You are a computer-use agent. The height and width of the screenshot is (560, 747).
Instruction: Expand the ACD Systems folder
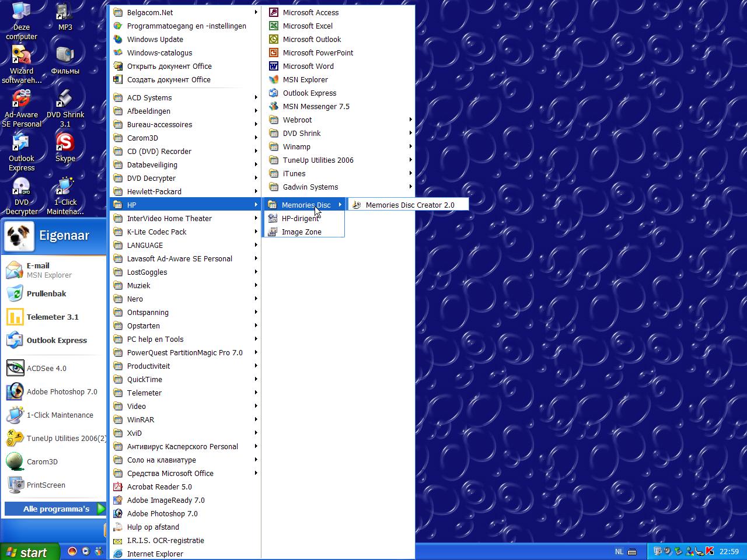[185, 97]
